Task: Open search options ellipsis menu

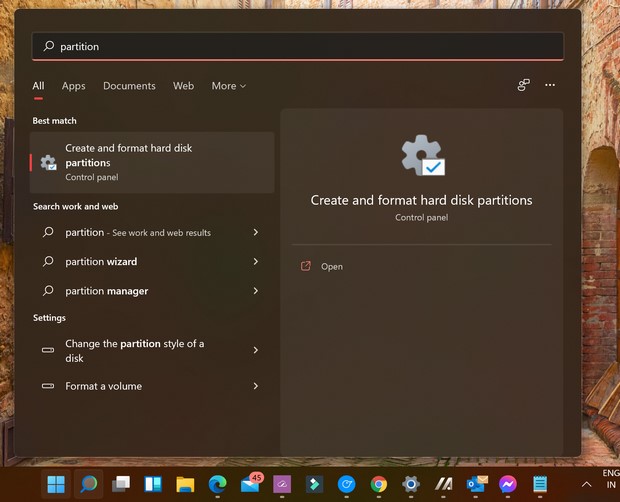Action: pyautogui.click(x=549, y=86)
